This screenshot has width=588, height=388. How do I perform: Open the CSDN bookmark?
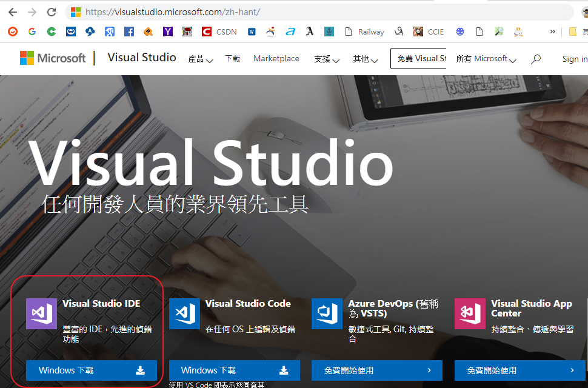pyautogui.click(x=219, y=32)
